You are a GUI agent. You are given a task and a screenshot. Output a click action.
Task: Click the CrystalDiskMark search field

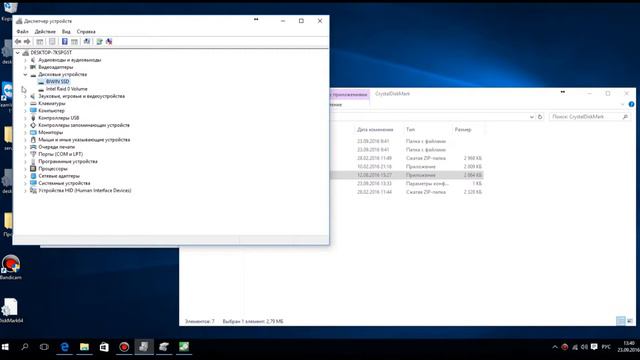click(589, 117)
